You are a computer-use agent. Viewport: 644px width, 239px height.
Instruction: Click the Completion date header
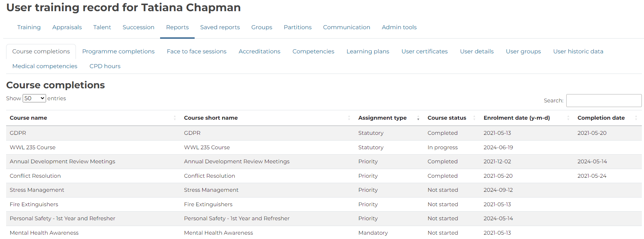click(x=601, y=118)
